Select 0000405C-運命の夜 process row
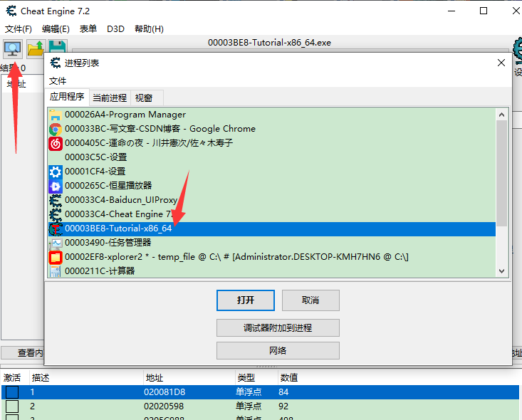Viewport: 522px width, 420px height. click(271, 143)
